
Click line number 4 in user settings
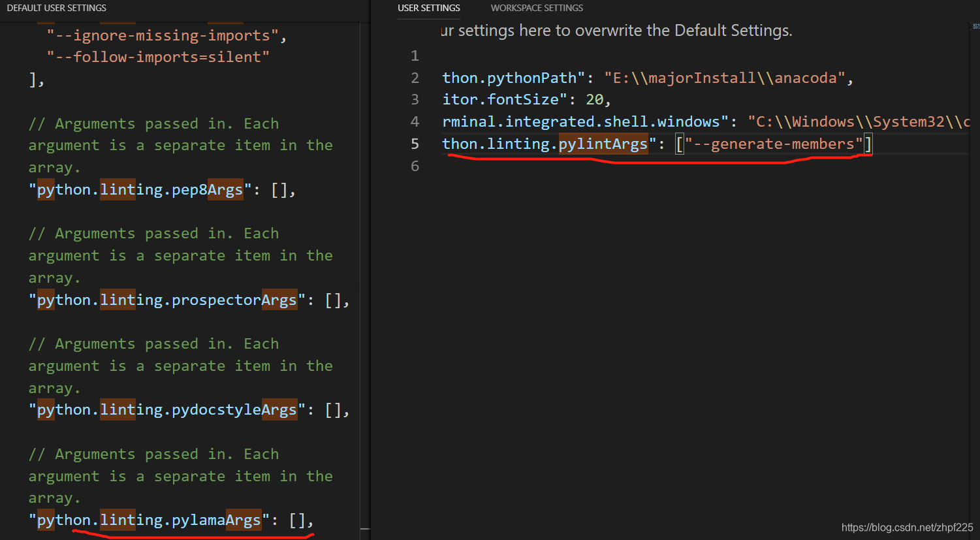point(415,122)
